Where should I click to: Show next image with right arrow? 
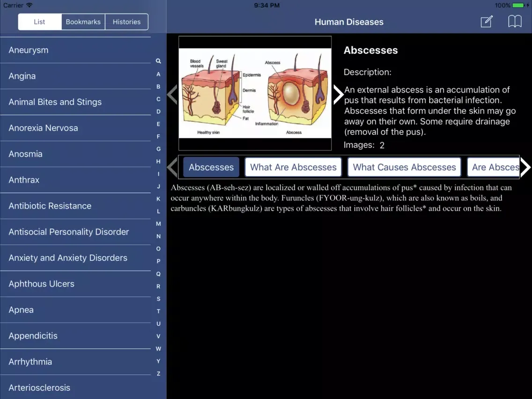[338, 94]
